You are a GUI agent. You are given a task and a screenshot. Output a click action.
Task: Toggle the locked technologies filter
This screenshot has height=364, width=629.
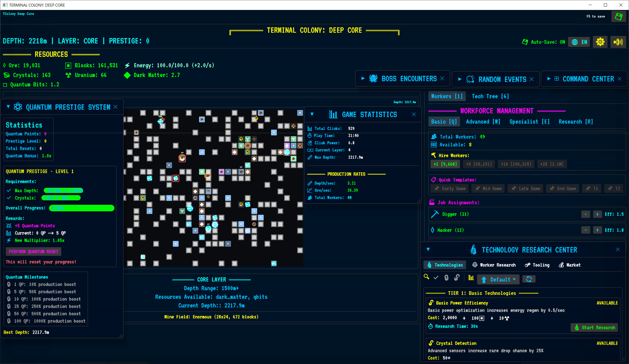click(446, 278)
